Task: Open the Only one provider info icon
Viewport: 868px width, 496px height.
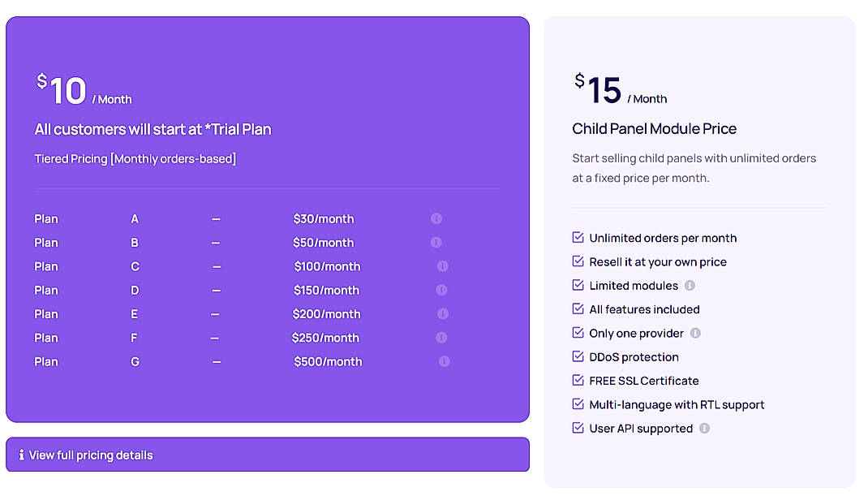Action: point(696,333)
